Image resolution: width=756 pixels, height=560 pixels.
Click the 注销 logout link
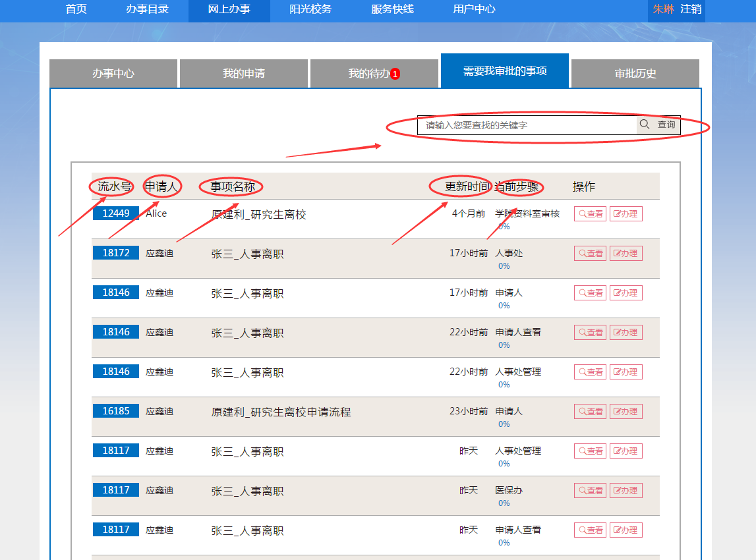[691, 9]
